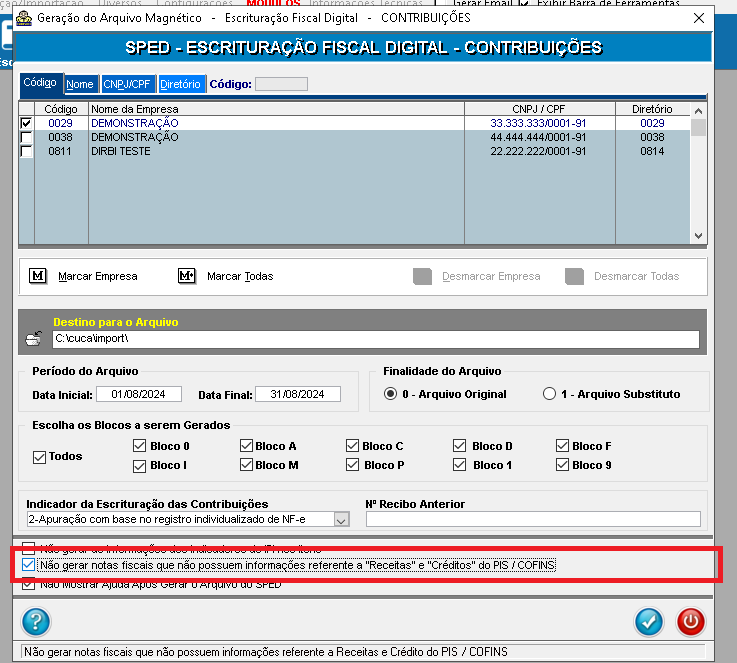Exit with the red power button
The image size is (737, 663).
(690, 622)
